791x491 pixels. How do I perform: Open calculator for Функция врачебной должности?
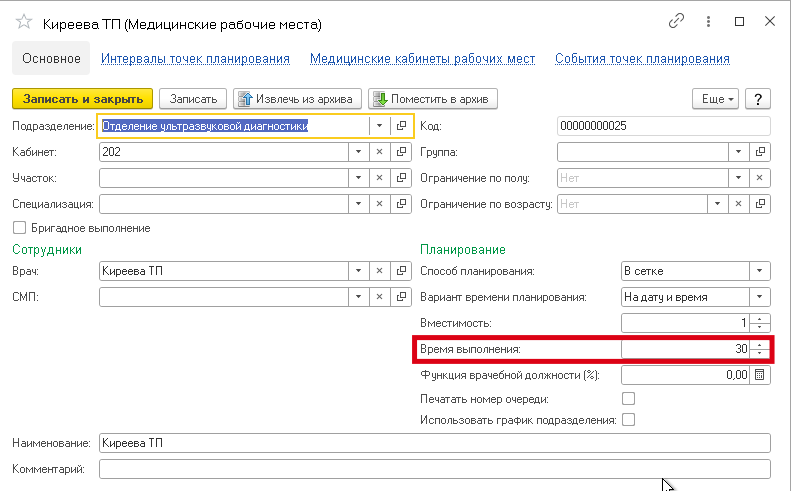click(760, 375)
